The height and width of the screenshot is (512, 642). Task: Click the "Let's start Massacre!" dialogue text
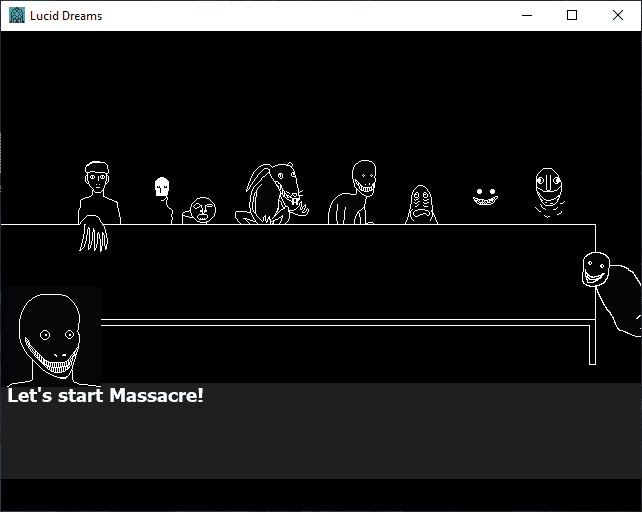click(105, 395)
